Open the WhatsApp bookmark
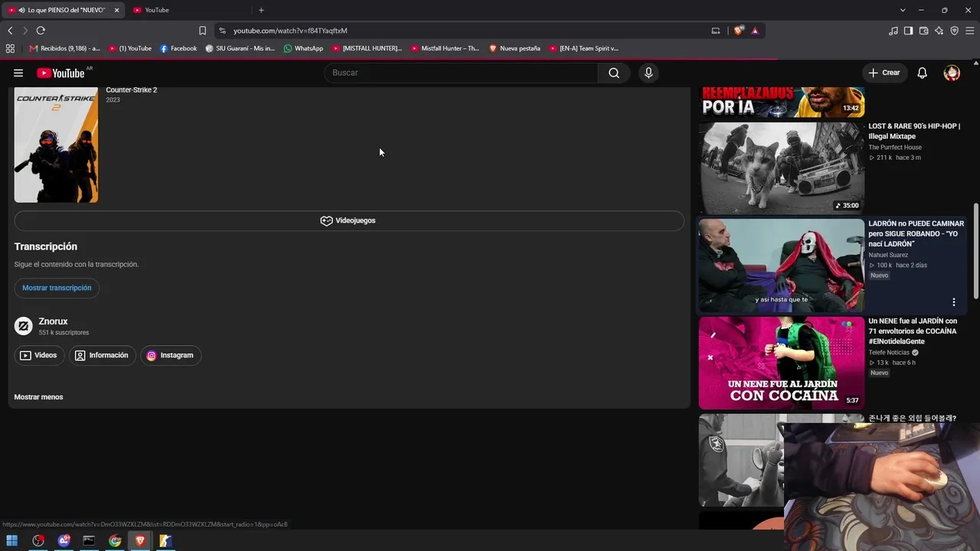 [x=303, y=48]
